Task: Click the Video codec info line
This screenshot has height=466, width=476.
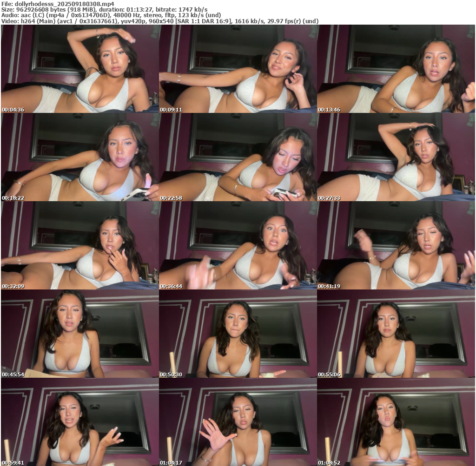Action: click(159, 21)
